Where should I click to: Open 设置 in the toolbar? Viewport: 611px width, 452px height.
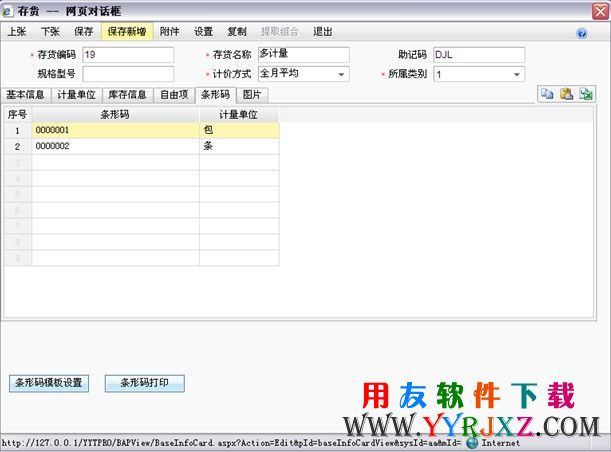(203, 32)
